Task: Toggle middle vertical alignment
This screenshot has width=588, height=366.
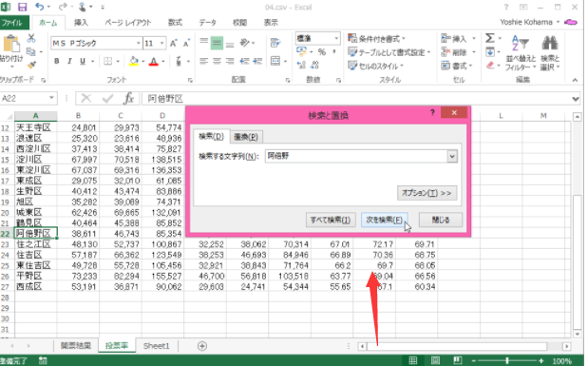Action: point(217,43)
